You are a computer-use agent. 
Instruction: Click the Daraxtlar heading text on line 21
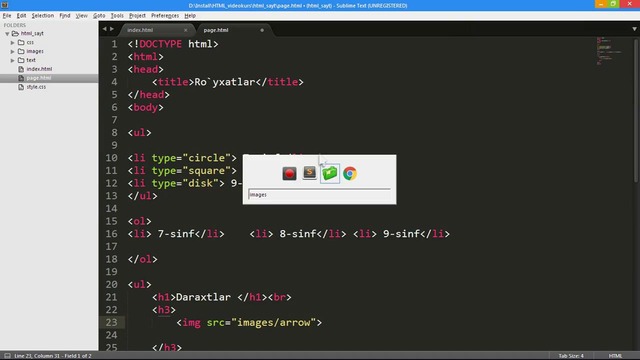pos(203,297)
